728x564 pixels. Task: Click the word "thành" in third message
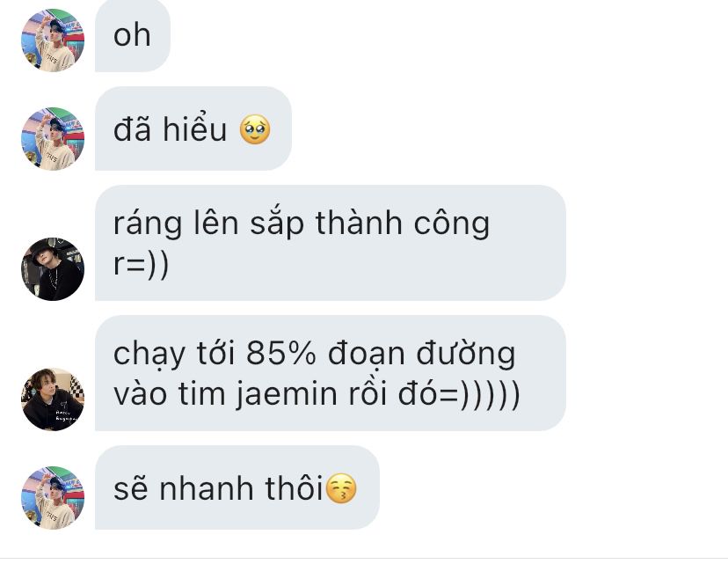(359, 223)
